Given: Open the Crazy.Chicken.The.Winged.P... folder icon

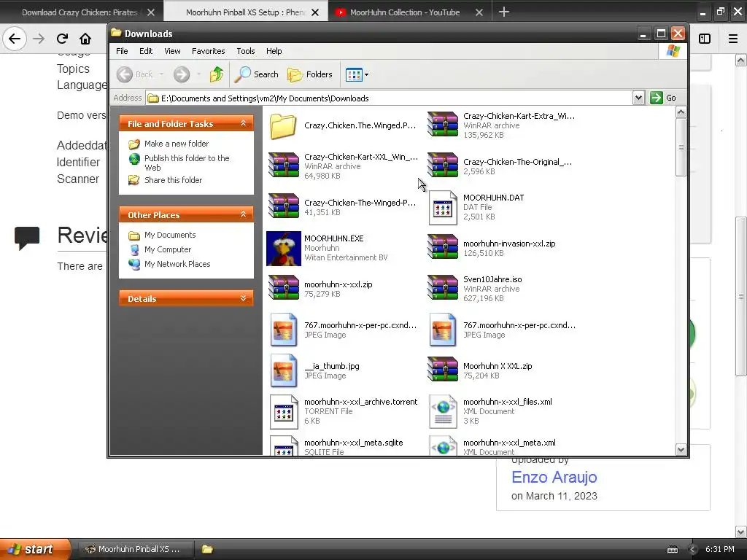Looking at the screenshot, I should (283, 125).
